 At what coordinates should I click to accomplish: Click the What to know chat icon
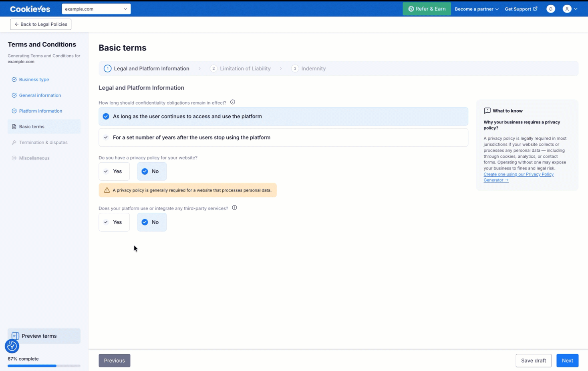click(487, 111)
